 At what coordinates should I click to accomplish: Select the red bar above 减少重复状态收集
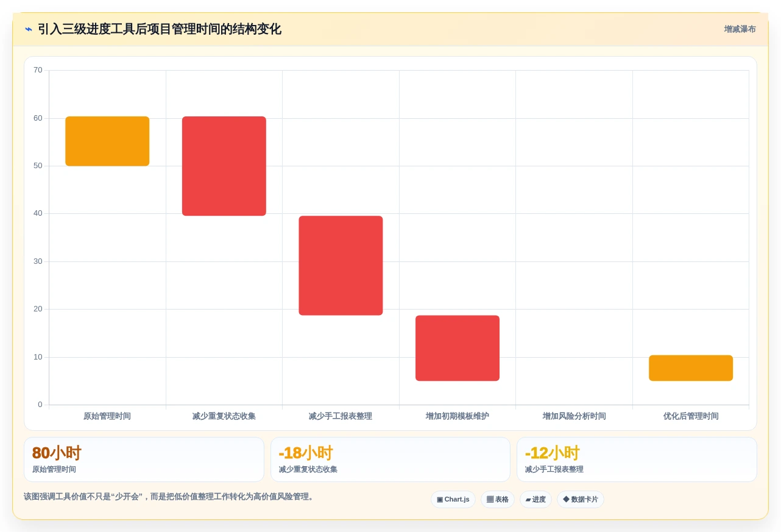(224, 166)
